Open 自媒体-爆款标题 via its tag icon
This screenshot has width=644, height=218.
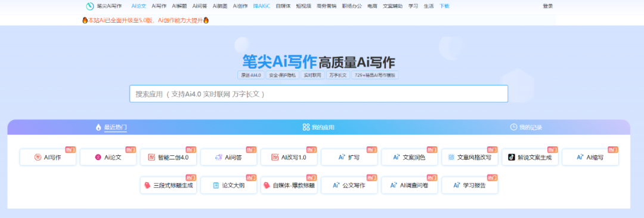(x=266, y=186)
